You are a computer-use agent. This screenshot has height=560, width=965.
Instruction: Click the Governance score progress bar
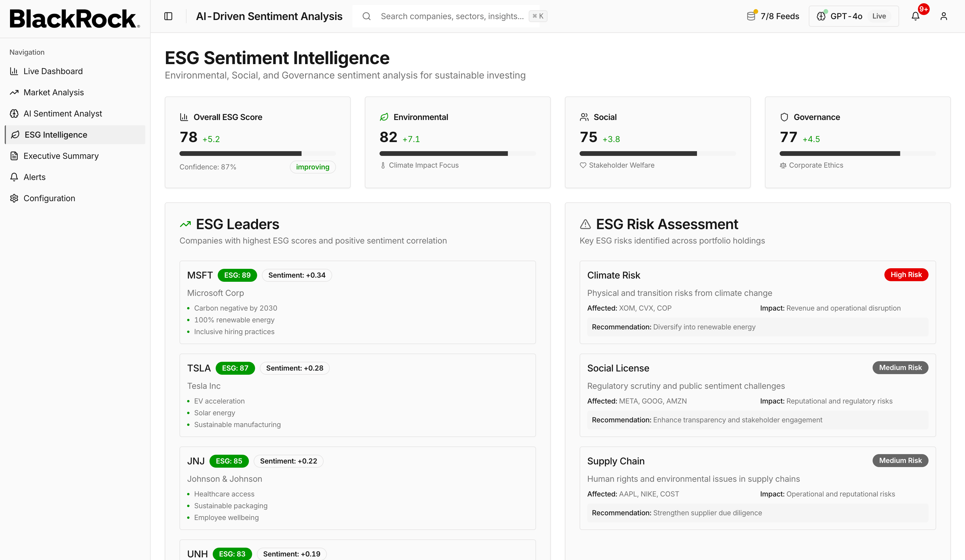(x=858, y=154)
